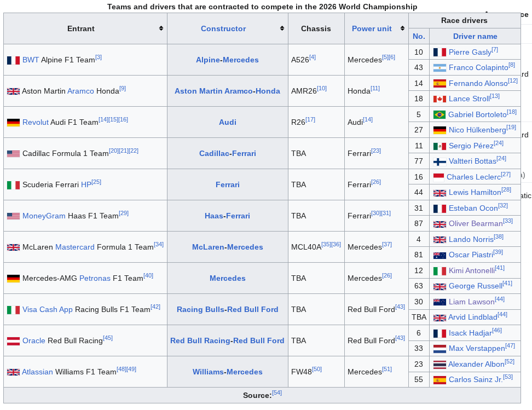Screen dimensions: 532x410
Task: Click the Brazilian flag next to Gabriel Bortoleto
Action: pyautogui.click(x=440, y=115)
